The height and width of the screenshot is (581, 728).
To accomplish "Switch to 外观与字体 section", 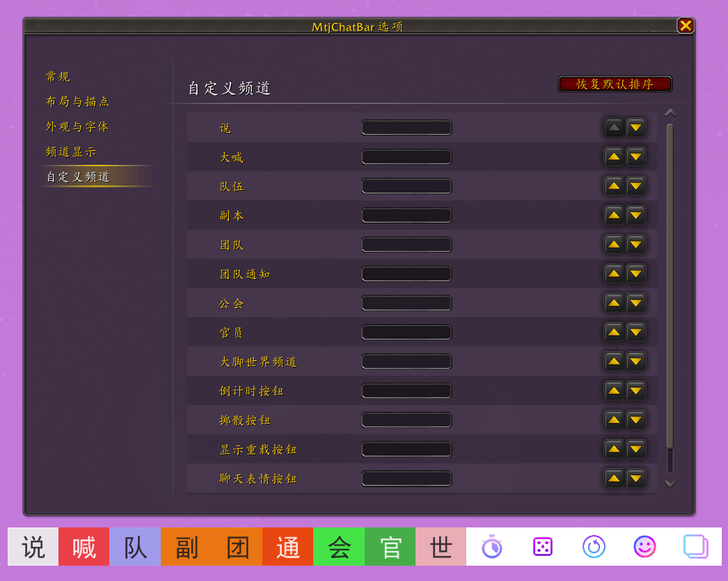I will [77, 127].
